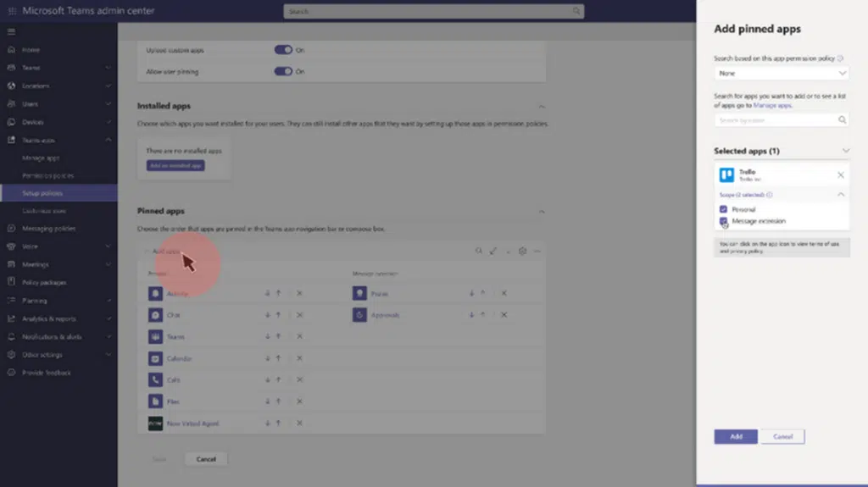Open Manage apps in sidebar

(x=41, y=158)
